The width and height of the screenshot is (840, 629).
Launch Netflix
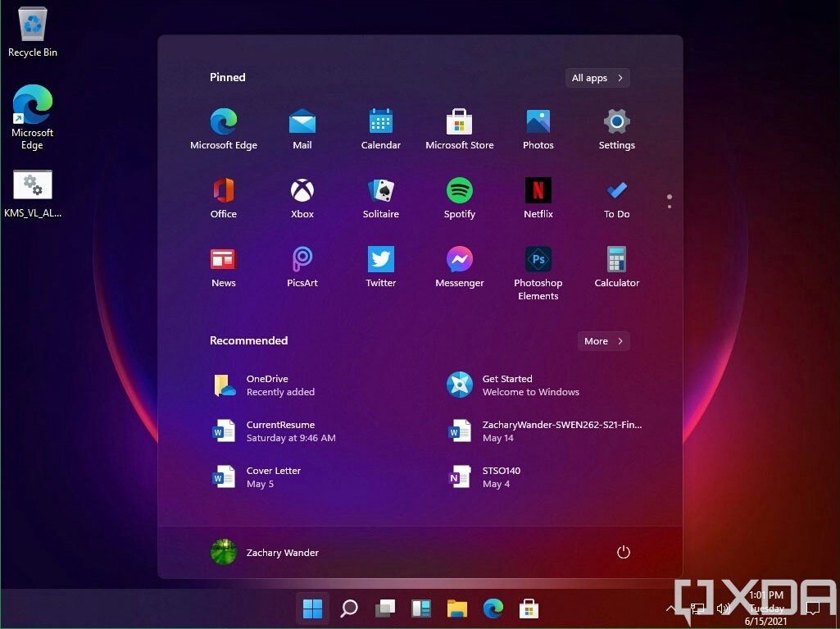coord(538,198)
